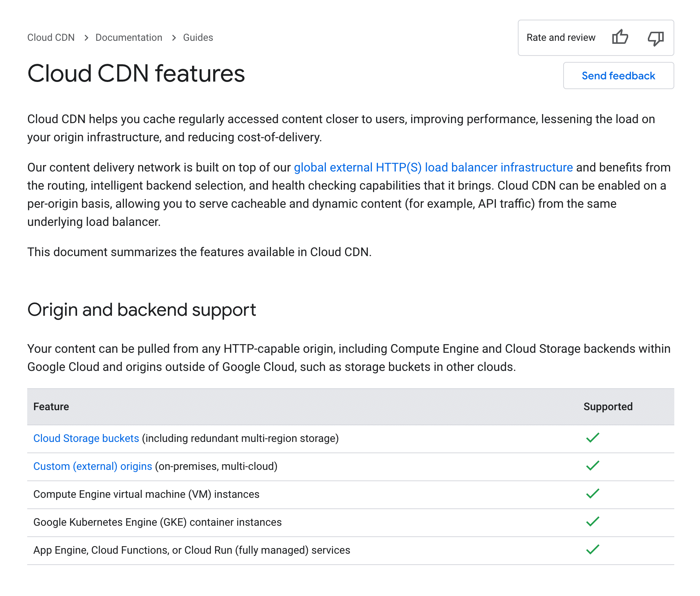Click chevron between Documentation and Guides
The width and height of the screenshot is (700, 596).
174,38
